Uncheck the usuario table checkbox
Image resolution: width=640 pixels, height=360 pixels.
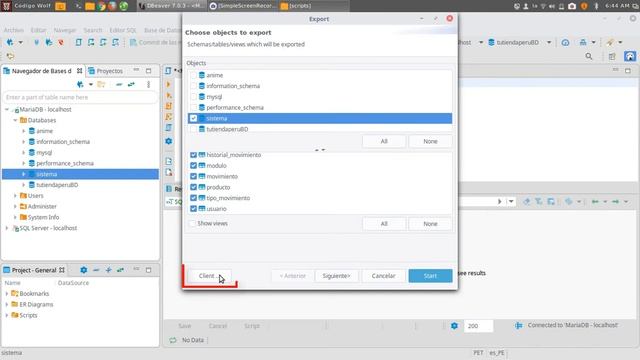[193, 209]
